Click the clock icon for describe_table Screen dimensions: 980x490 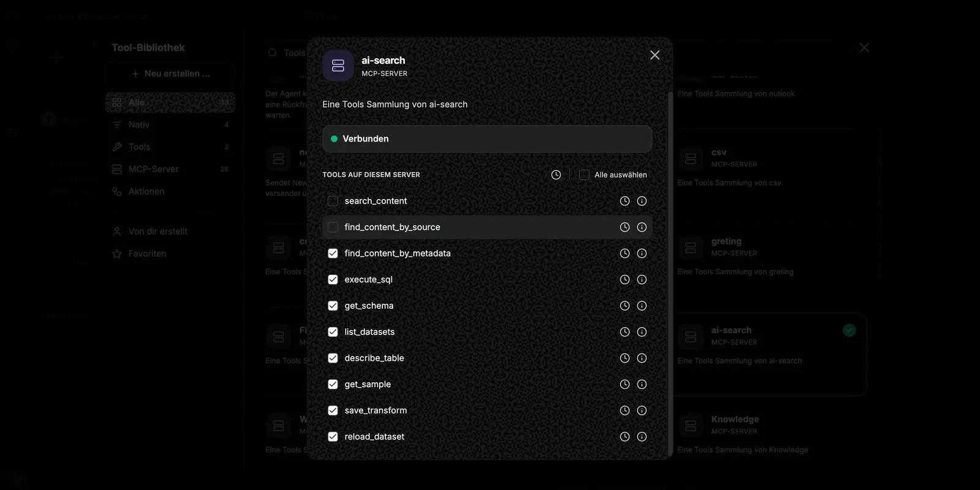[625, 358]
